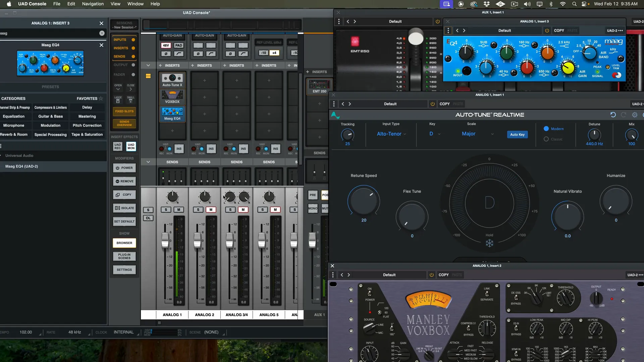Toggle INS button on Analog 1
Screen dimensions: 644x362
point(179,149)
